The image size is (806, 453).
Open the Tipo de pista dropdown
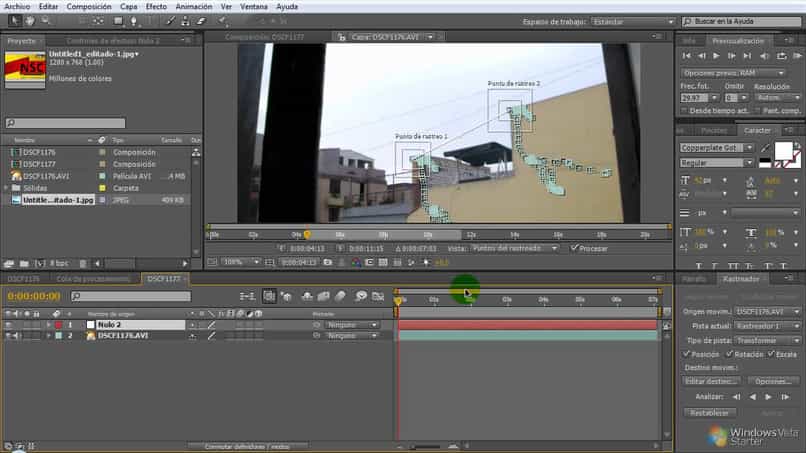point(768,340)
